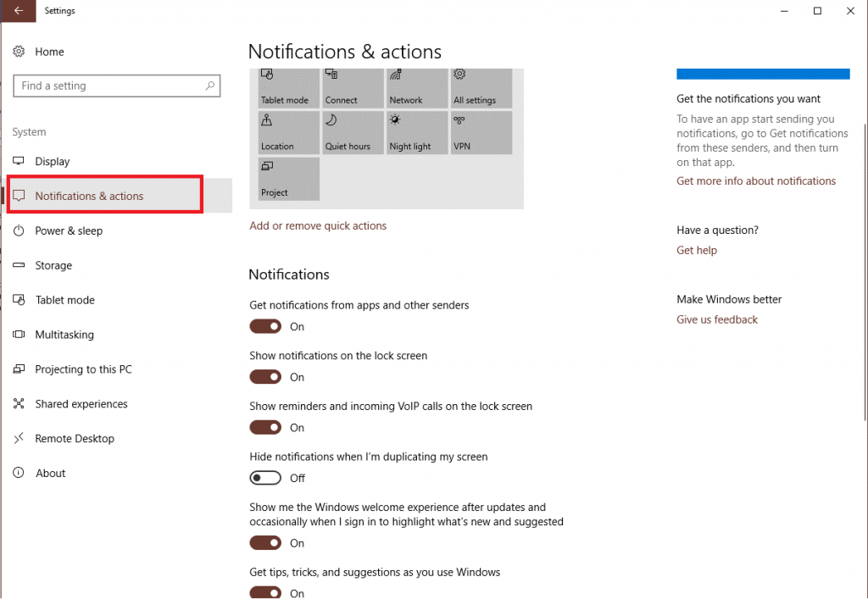Click the Power & sleep icon
868x599 pixels.
coord(19,230)
